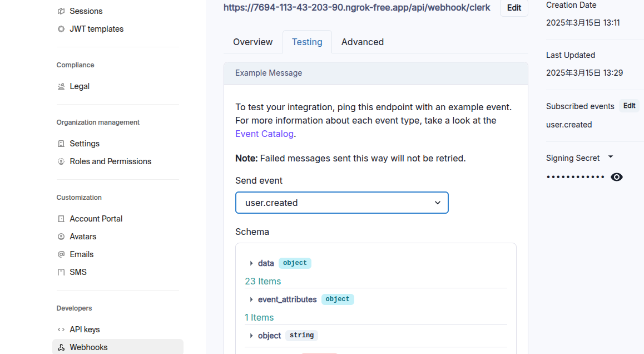644x354 pixels.
Task: Click the Sessions sidebar icon
Action: point(61,11)
